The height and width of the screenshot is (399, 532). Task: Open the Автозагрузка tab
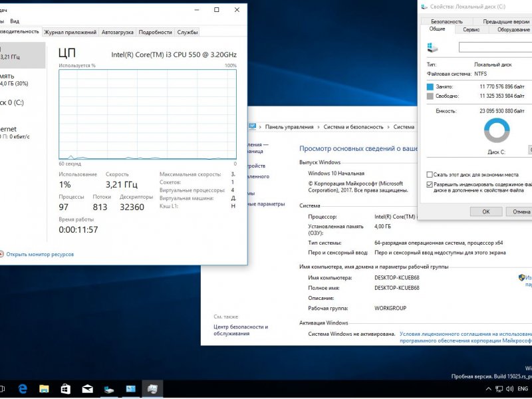[118, 32]
